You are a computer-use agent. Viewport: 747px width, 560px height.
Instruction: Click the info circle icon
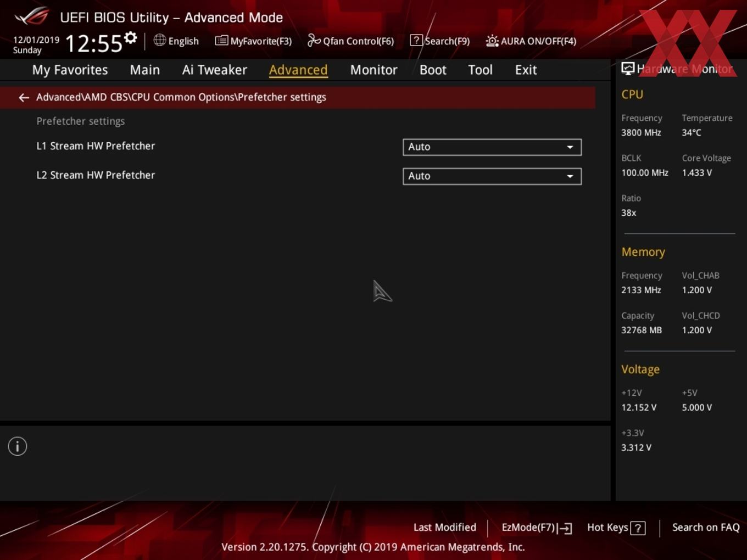coord(18,446)
